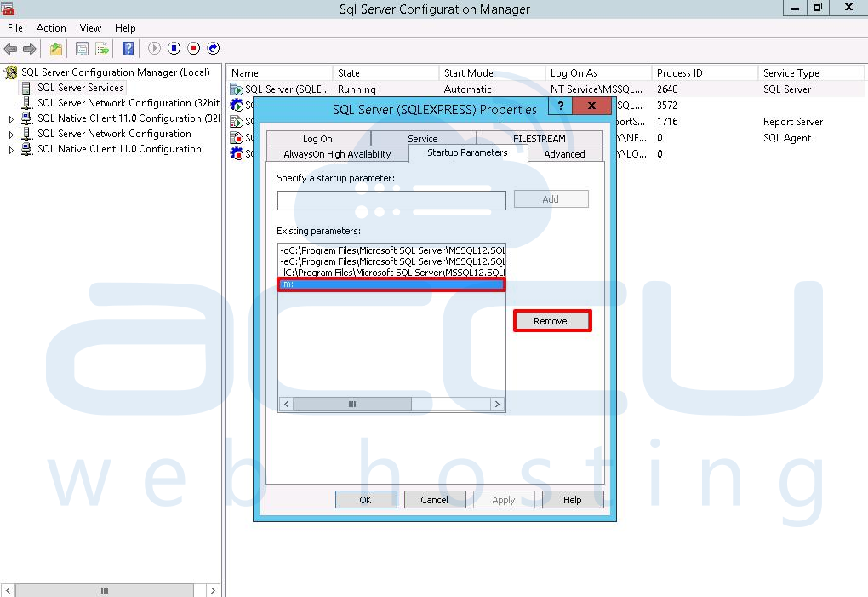Open the File menu
The width and height of the screenshot is (868, 597).
coord(15,28)
